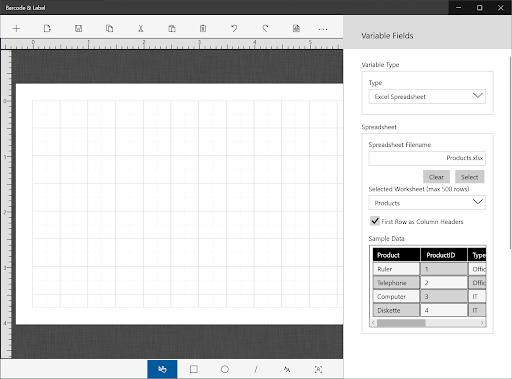Redo the last undone action
Screen dimensions: 512x379
click(265, 29)
